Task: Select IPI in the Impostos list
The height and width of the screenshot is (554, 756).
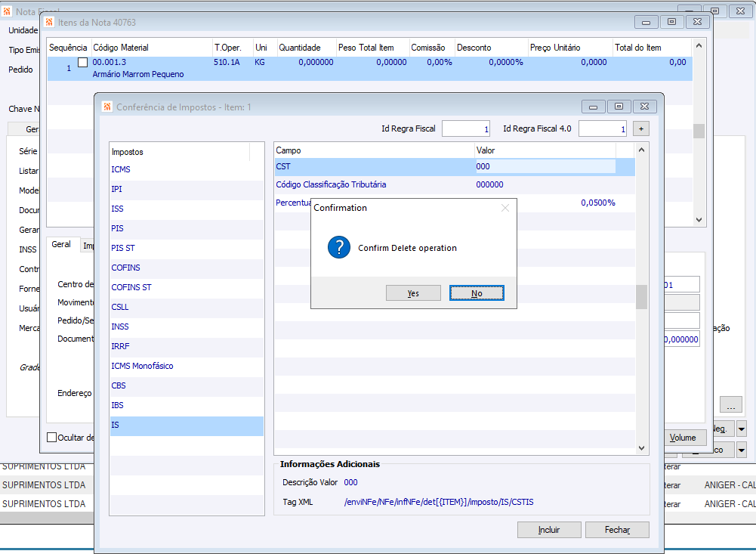Action: pyautogui.click(x=187, y=189)
